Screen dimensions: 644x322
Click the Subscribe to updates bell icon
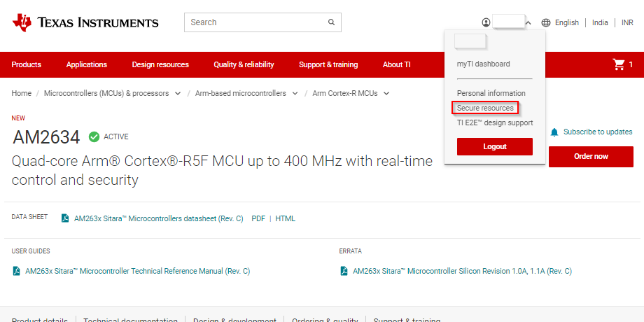click(x=554, y=132)
